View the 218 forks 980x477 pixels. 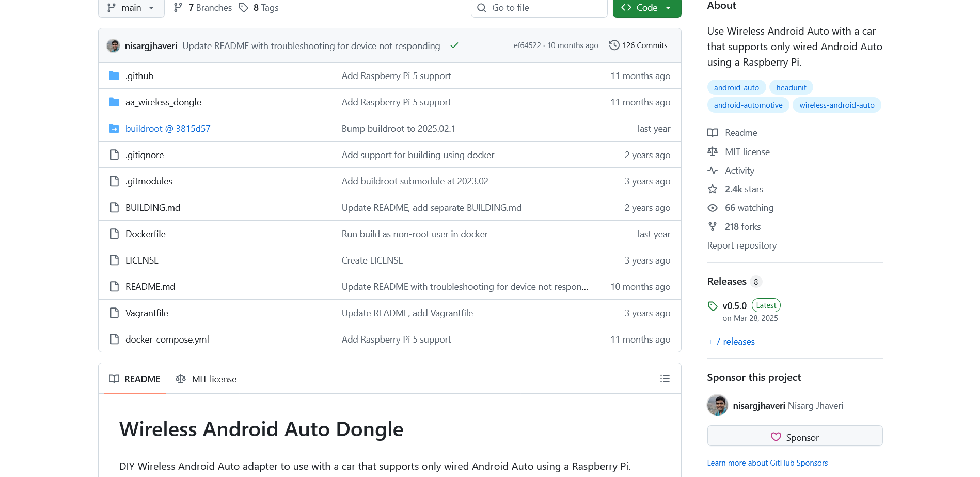click(734, 227)
